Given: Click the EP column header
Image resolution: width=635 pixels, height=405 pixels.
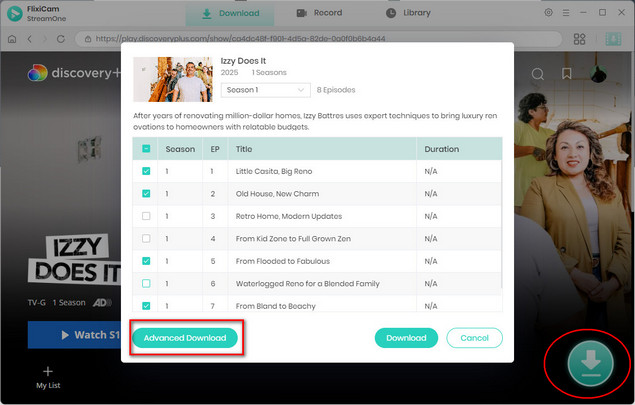Looking at the screenshot, I should point(215,149).
